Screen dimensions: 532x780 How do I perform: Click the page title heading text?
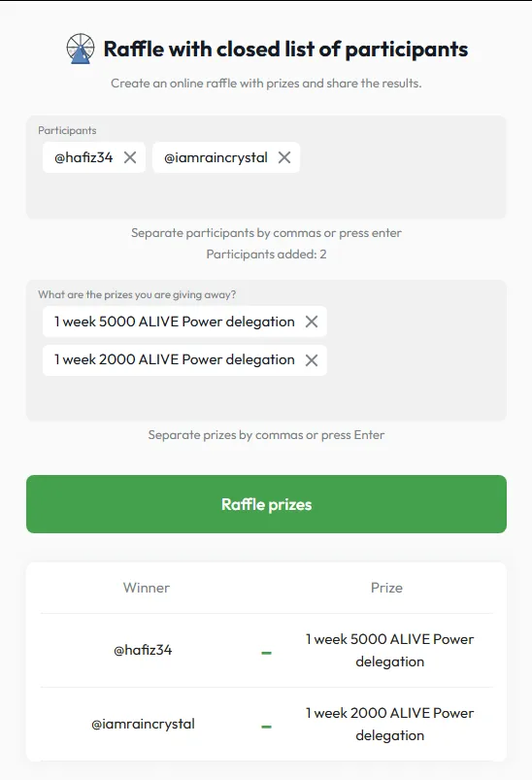(285, 50)
